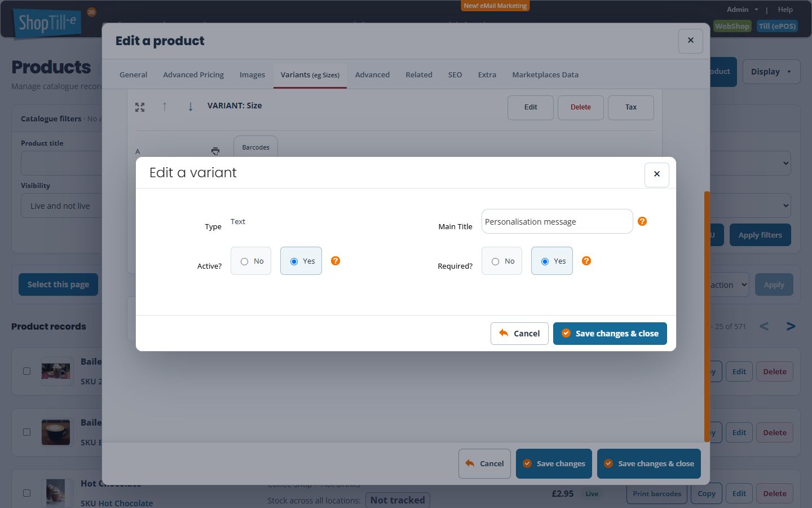Select Yes for Active
This screenshot has height=508, width=812.
coord(301,261)
